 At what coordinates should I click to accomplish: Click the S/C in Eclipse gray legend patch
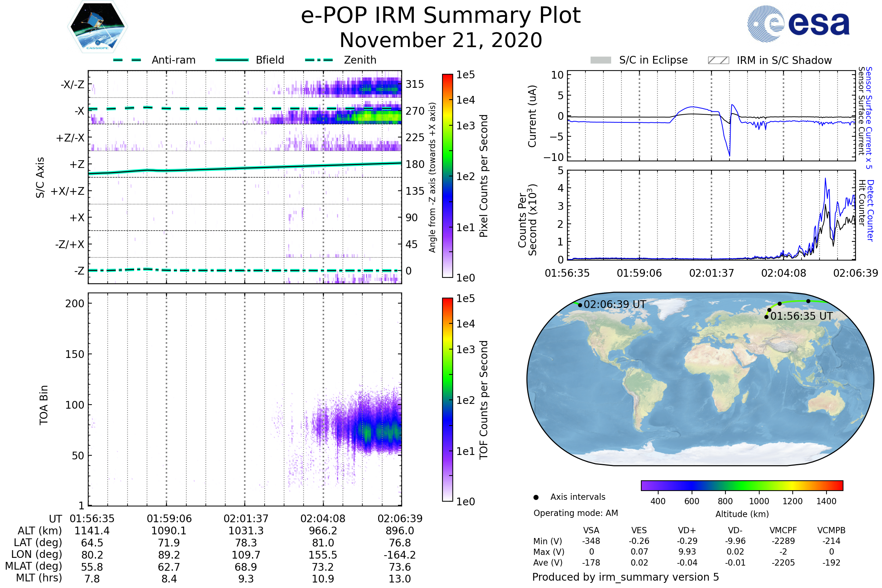[x=601, y=60]
